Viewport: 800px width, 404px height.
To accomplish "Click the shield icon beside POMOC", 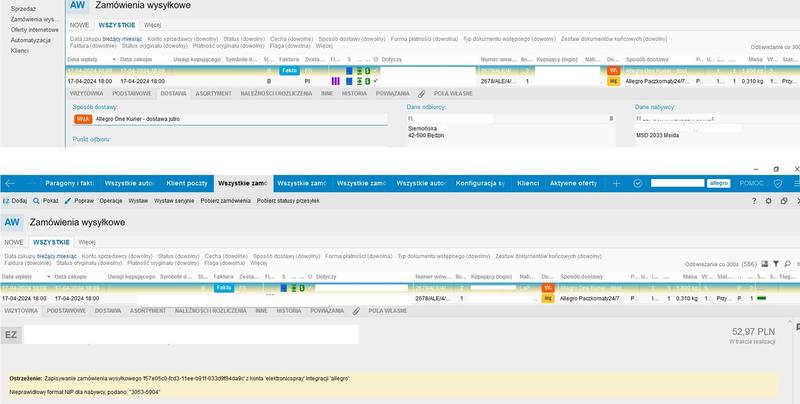I will coord(778,183).
